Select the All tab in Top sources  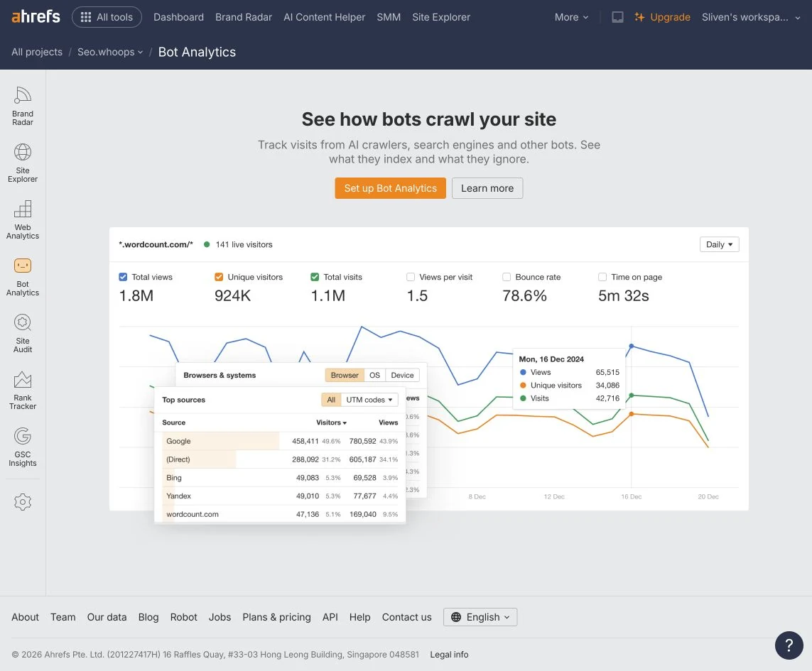click(x=331, y=400)
